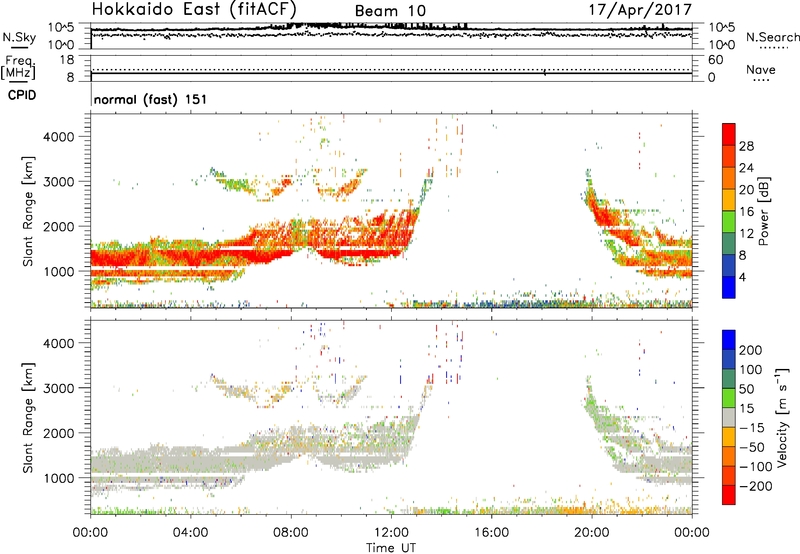Click the "CPID" row label

click(22, 95)
